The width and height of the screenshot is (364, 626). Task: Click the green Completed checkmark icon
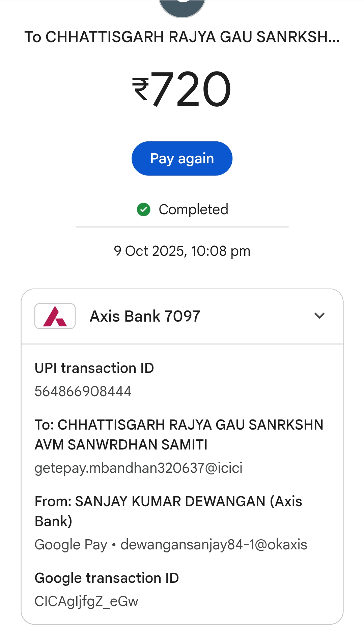pyautogui.click(x=144, y=210)
